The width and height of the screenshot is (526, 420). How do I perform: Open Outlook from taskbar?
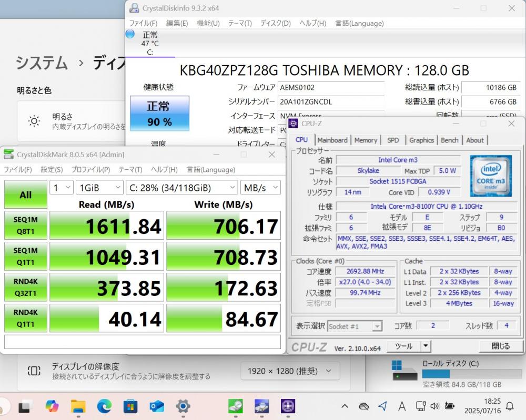coord(157,406)
